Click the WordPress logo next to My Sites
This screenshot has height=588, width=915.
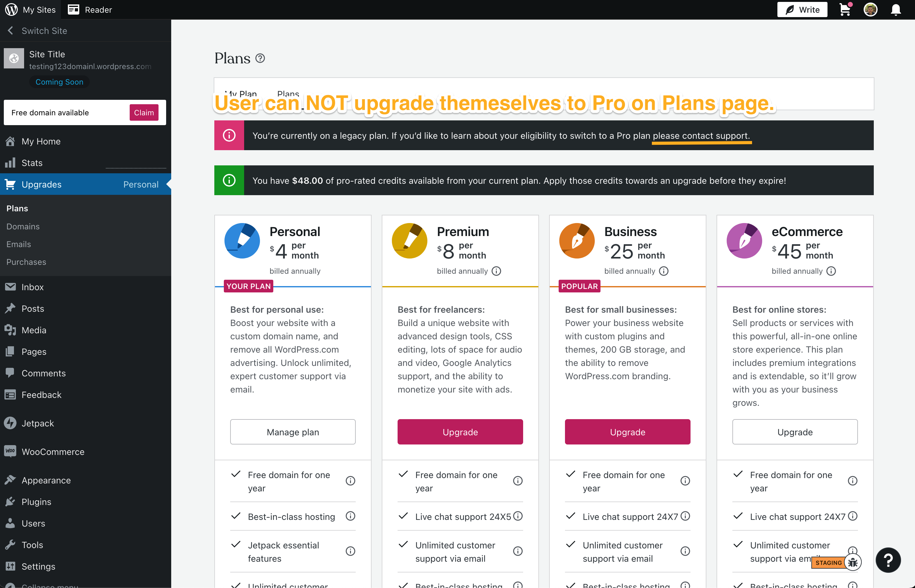(x=11, y=10)
